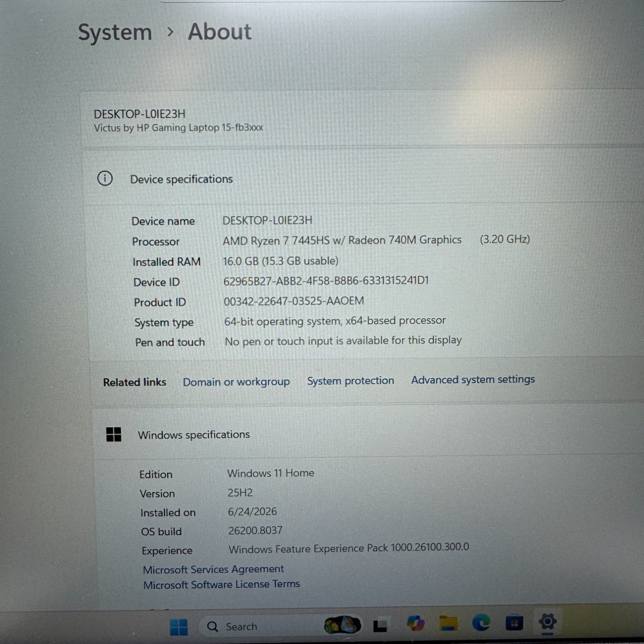Click the 'Installed RAM' label
The height and width of the screenshot is (644, 644).
pyautogui.click(x=167, y=262)
